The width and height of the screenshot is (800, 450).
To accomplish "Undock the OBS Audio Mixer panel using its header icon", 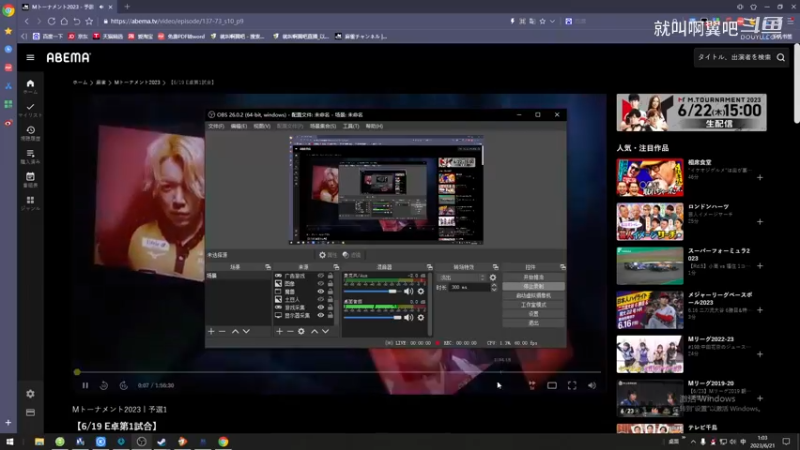I will pos(429,267).
